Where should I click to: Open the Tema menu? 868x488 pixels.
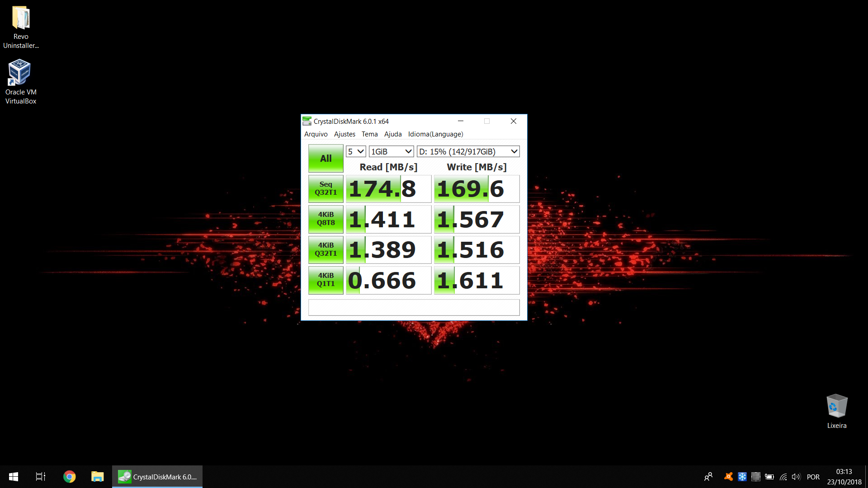pyautogui.click(x=369, y=134)
